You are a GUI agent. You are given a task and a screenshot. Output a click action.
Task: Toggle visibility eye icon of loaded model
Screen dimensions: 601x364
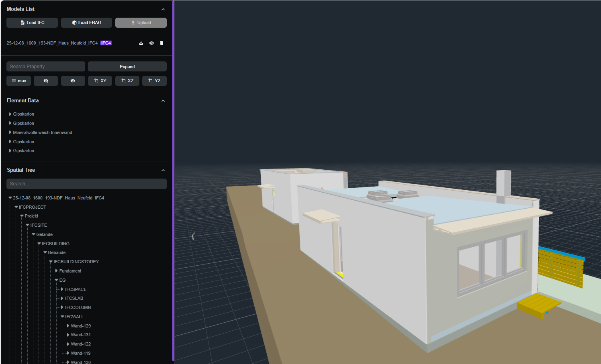[151, 43]
